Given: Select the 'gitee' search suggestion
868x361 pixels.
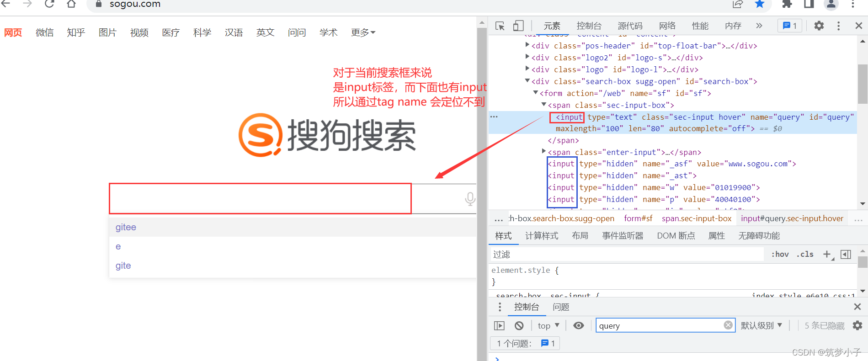Looking at the screenshot, I should point(293,227).
